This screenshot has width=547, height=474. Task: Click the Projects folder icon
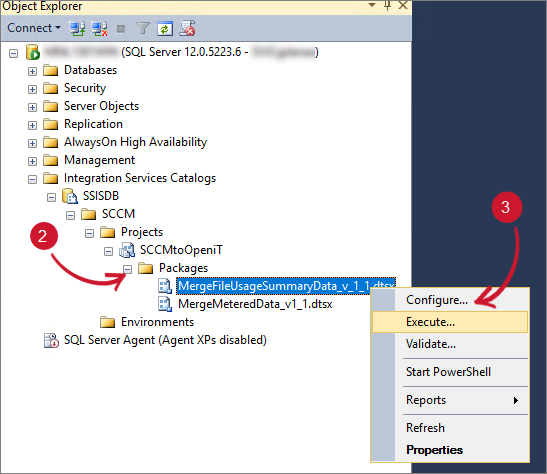(x=107, y=232)
